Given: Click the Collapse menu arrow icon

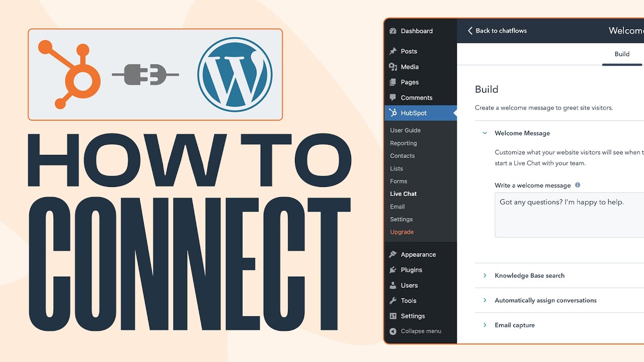Looking at the screenshot, I should tap(393, 331).
